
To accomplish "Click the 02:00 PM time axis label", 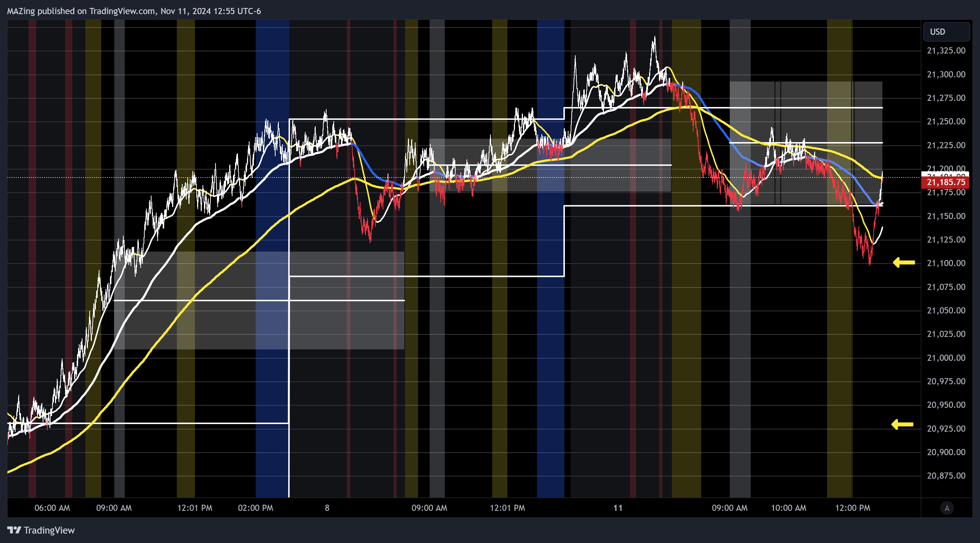I will click(x=255, y=508).
